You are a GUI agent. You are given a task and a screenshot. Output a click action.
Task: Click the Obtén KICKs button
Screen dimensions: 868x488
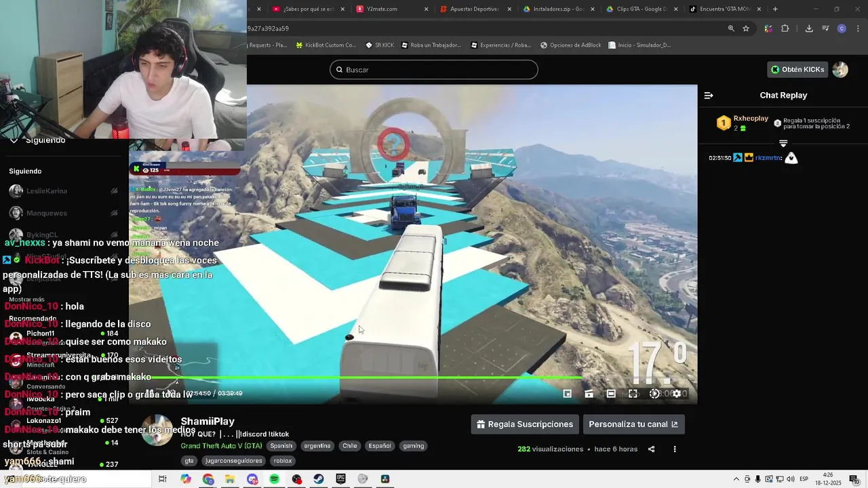(x=797, y=70)
